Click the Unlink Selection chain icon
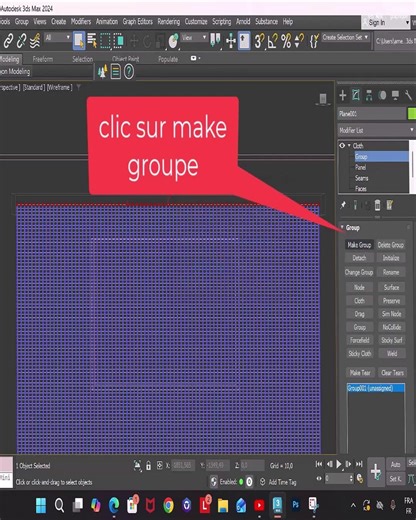The width and height of the screenshot is (416, 520). (x=22, y=41)
